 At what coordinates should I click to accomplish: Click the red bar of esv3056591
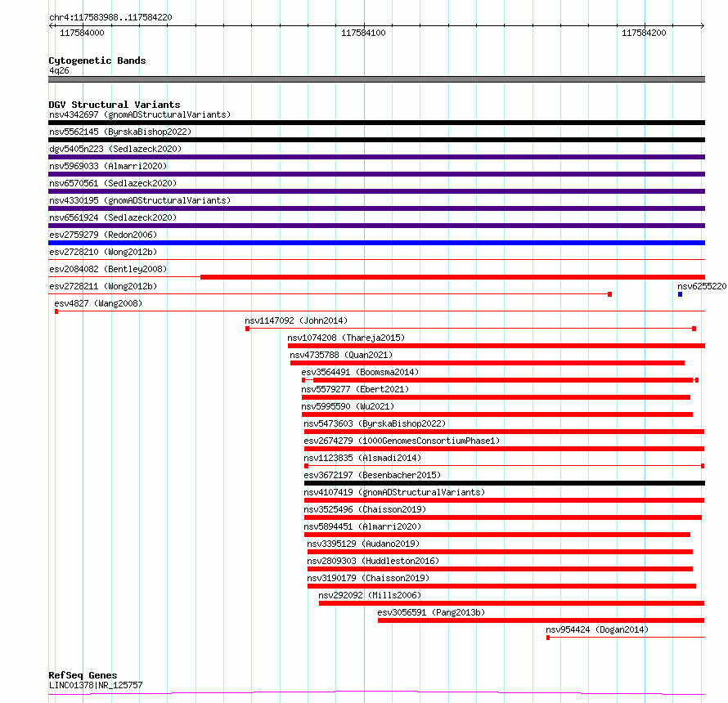pos(541,620)
